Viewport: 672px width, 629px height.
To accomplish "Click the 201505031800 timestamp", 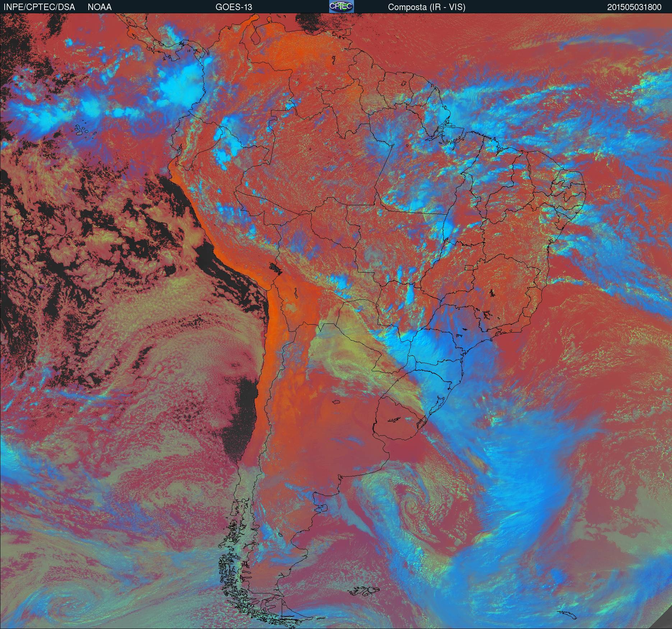I will pyautogui.click(x=634, y=7).
